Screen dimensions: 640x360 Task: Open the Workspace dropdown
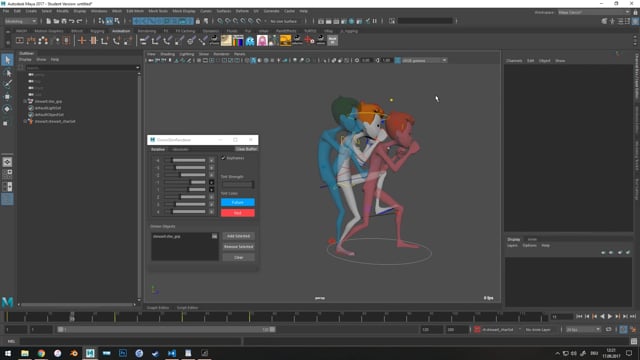[x=594, y=12]
